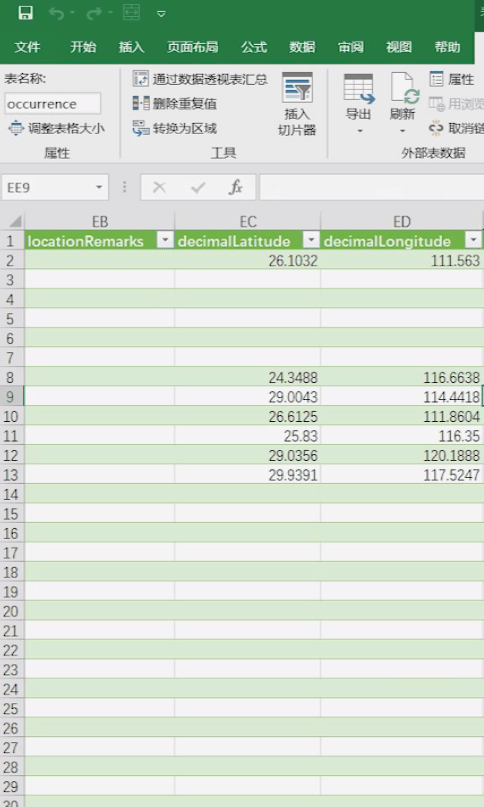Viewport: 484px width, 807px height.
Task: Click cell with longitude 116.6638
Action: point(402,377)
